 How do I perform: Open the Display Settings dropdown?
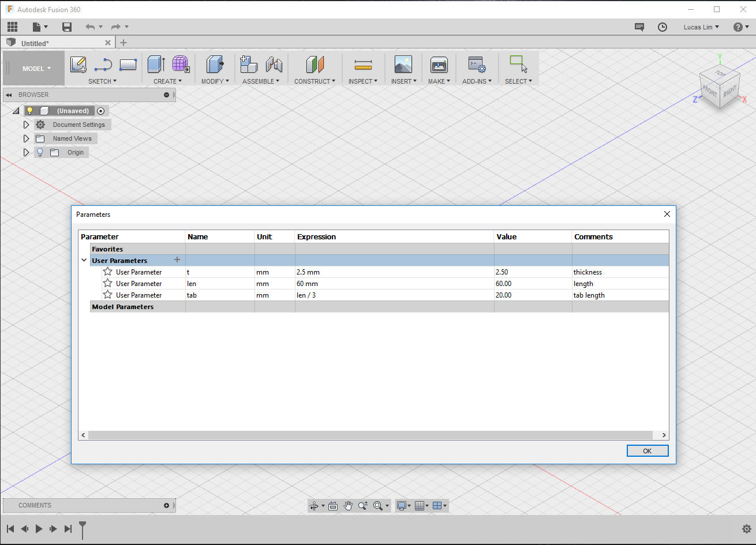click(404, 506)
